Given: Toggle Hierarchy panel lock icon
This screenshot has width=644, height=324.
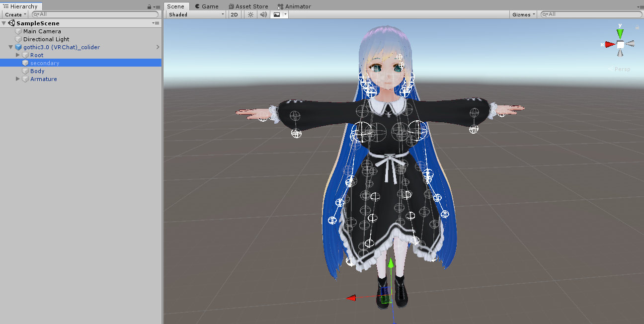Looking at the screenshot, I should [x=150, y=7].
